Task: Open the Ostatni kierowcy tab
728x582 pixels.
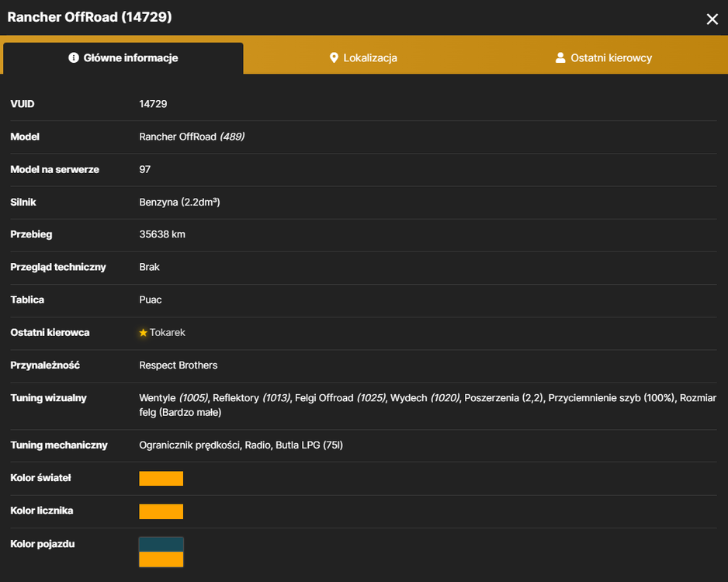Action: click(604, 58)
